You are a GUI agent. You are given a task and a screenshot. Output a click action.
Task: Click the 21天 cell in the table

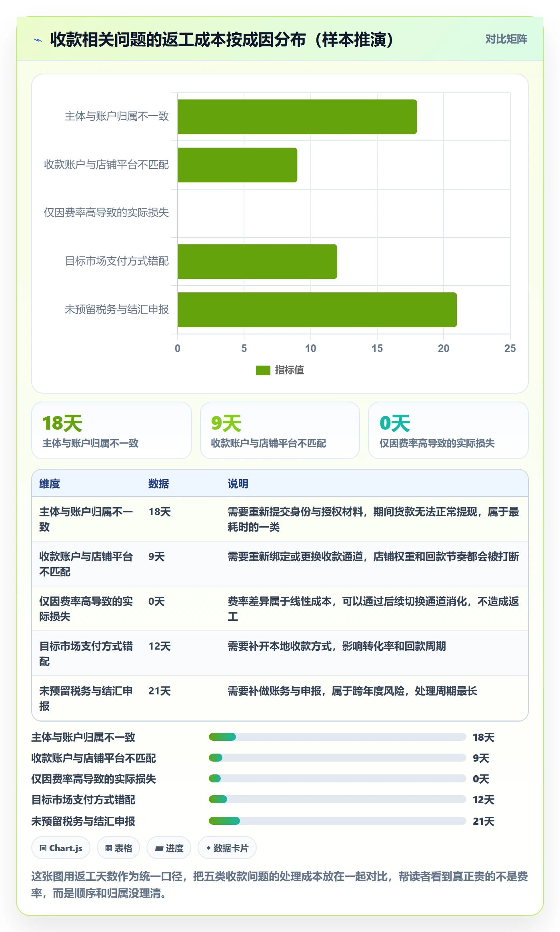coord(160,691)
